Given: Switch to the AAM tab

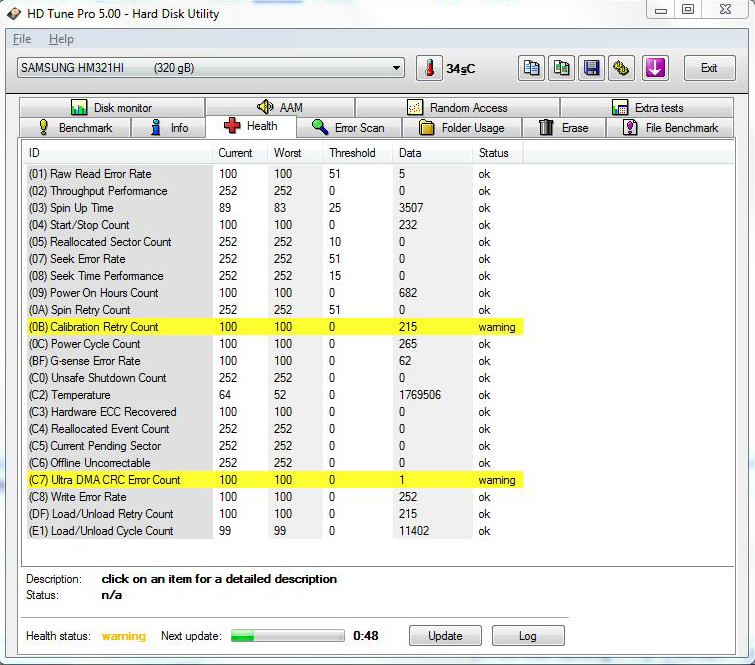Looking at the screenshot, I should coord(279,108).
